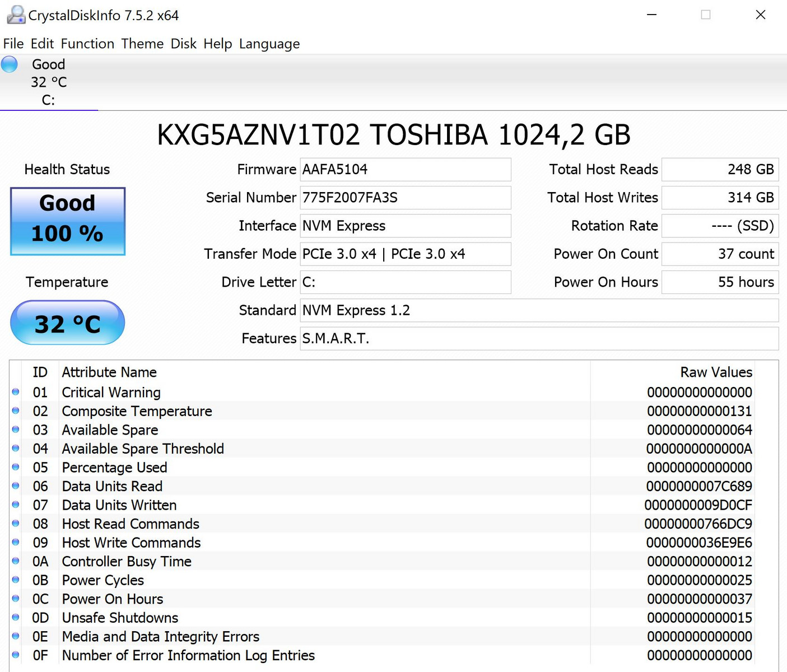Screen dimensions: 787x672
Task: Click the status dot for Available Spare Threshold
Action: point(16,449)
